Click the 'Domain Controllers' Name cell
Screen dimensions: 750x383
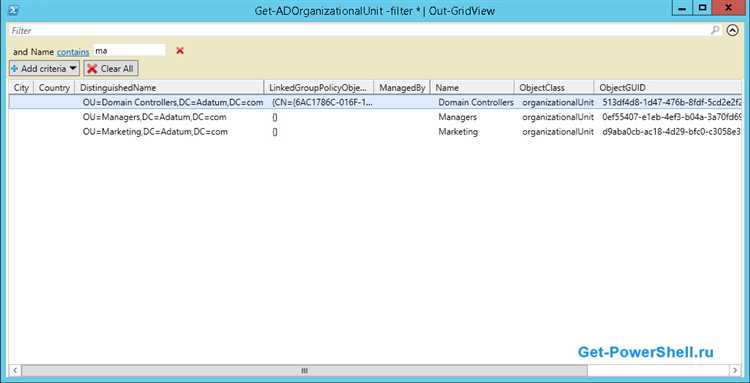(x=476, y=102)
